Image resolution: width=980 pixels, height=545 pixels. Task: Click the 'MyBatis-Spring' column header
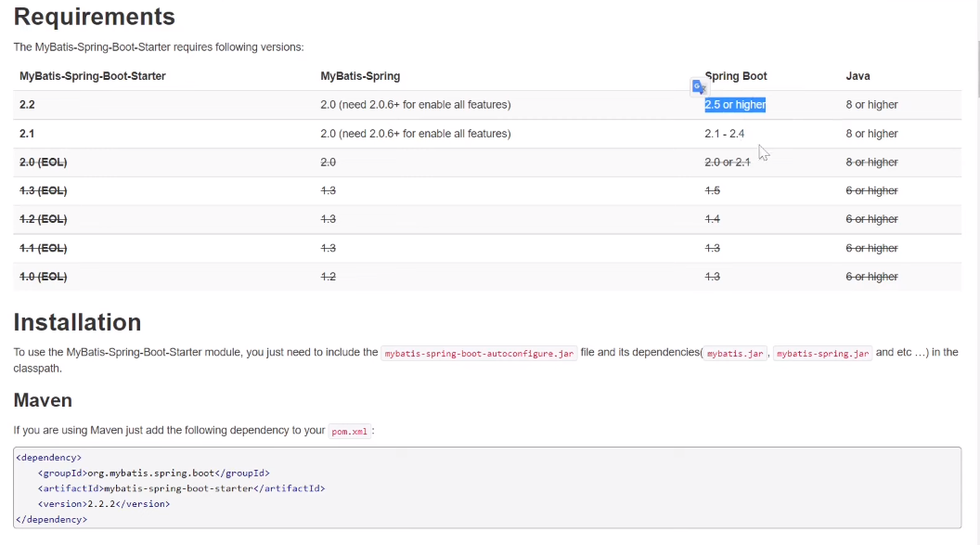tap(360, 76)
